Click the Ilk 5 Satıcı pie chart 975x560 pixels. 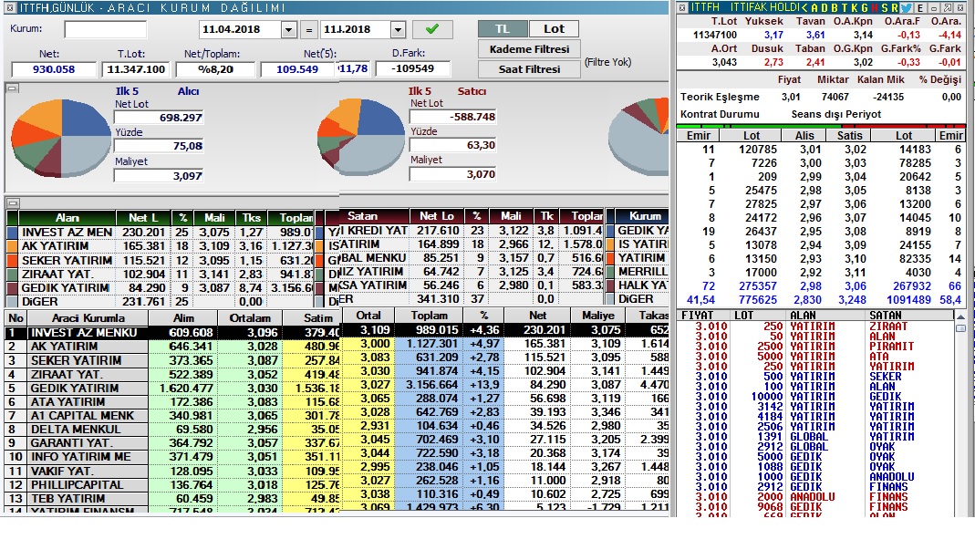tap(362, 137)
